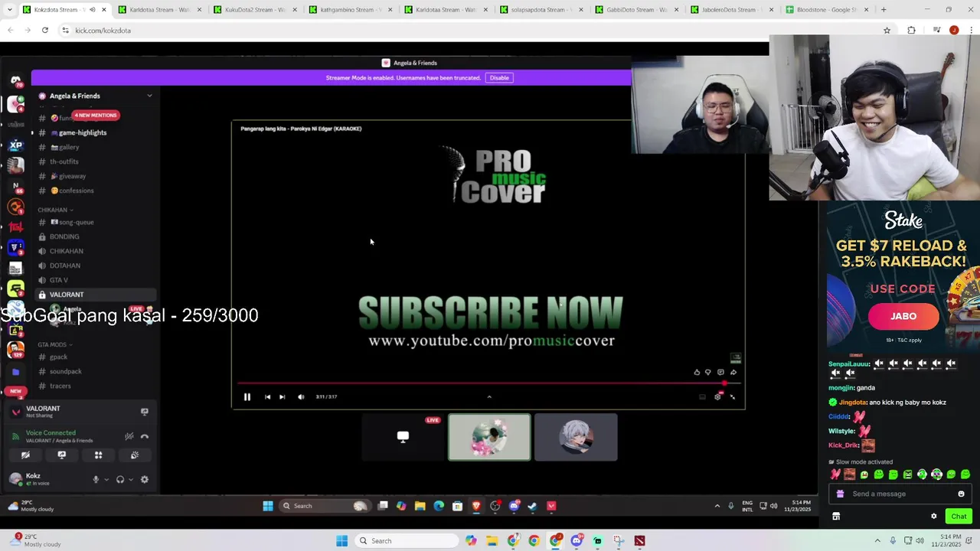
Task: Open the chat emote picker smiley
Action: 962,494
